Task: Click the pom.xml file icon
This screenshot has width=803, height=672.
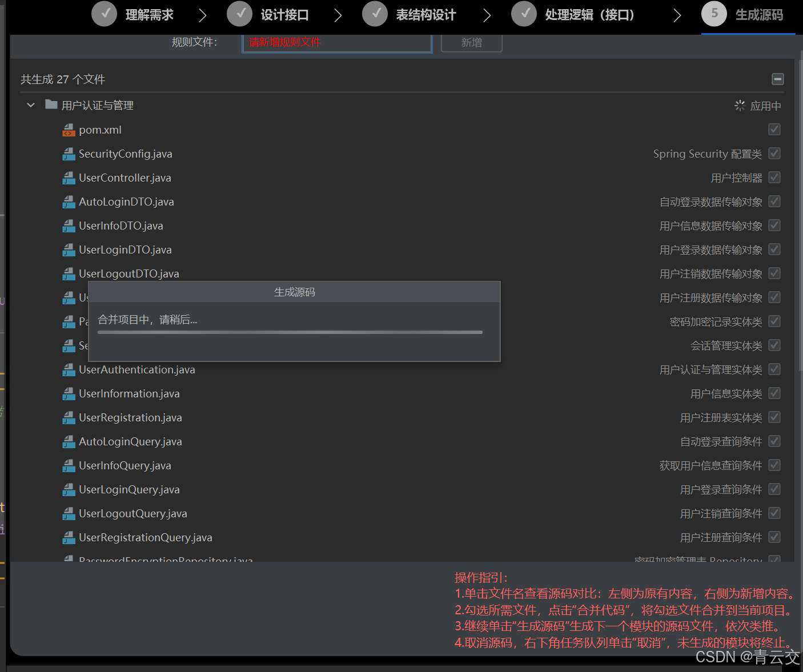Action: (x=69, y=130)
